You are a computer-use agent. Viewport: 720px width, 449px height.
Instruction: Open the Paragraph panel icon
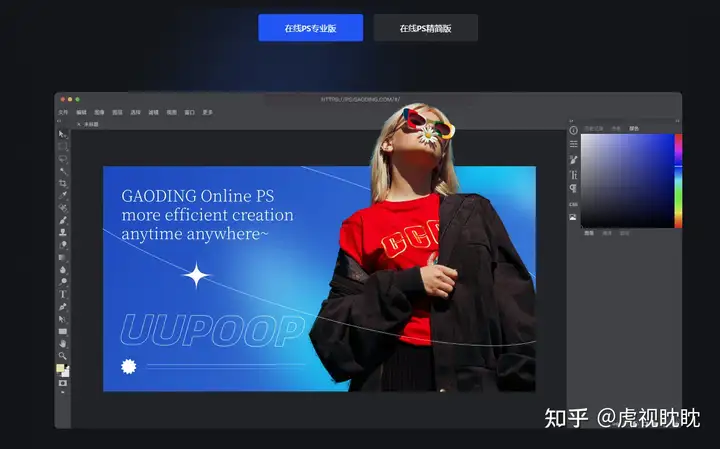pyautogui.click(x=574, y=188)
